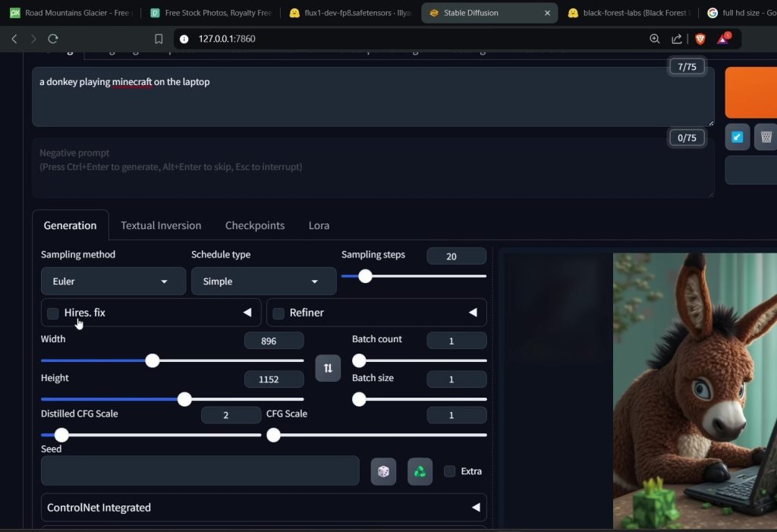Image resolution: width=777 pixels, height=532 pixels.
Task: Click the orange Generate button
Action: 751,93
